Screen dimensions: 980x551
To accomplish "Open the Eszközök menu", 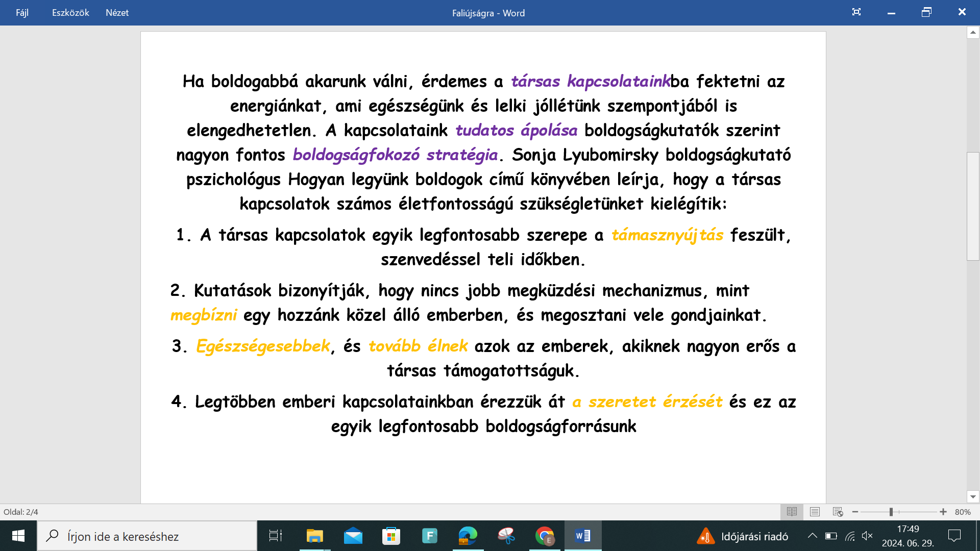I will (70, 13).
